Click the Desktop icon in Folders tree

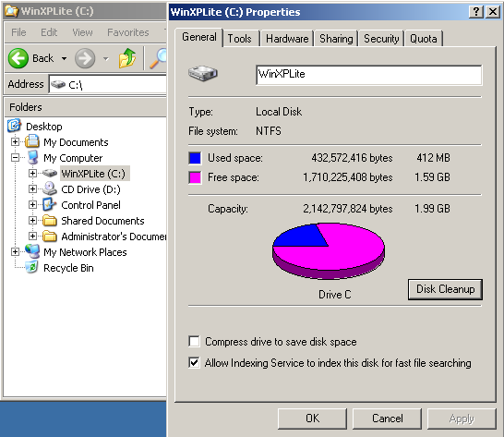pos(15,126)
